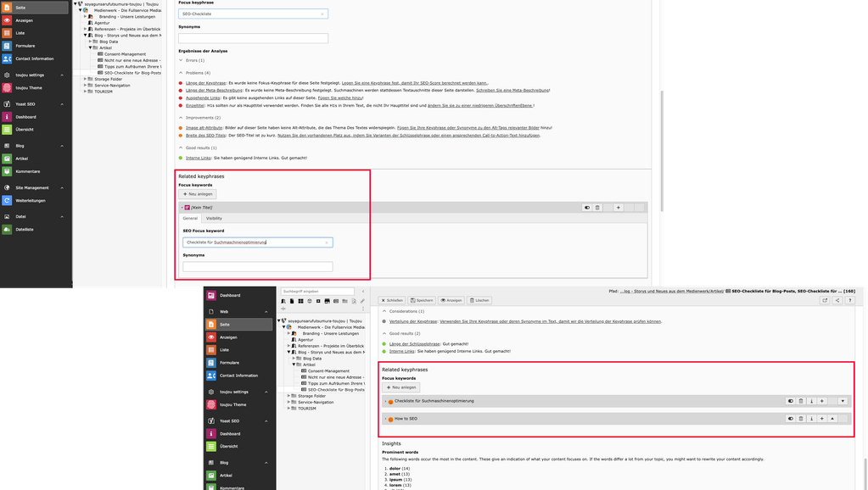
Task: Move 'How to SEO' keyphrase up
Action: click(832, 418)
